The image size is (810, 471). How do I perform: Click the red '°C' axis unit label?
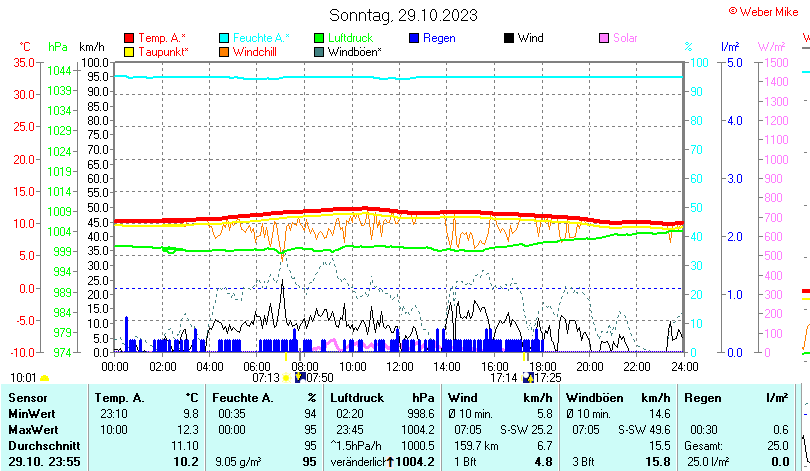(x=25, y=47)
